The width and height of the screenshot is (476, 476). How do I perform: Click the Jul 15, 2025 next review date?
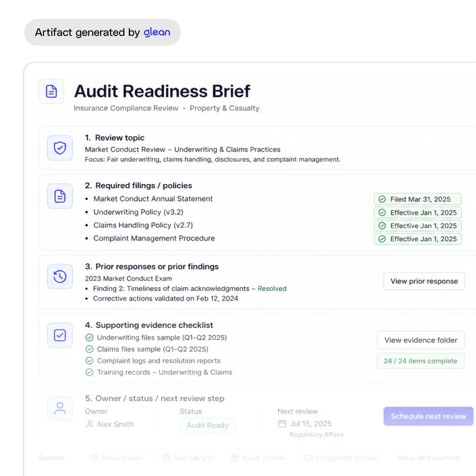pyautogui.click(x=311, y=424)
